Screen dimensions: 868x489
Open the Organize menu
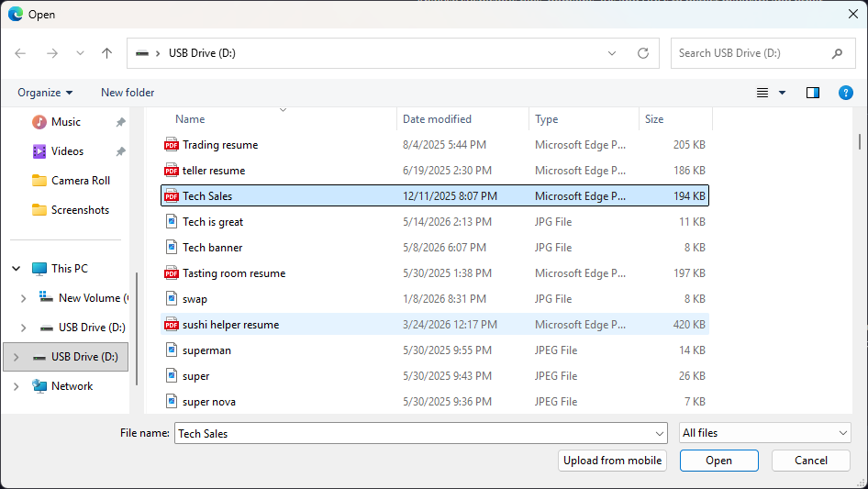tap(45, 93)
